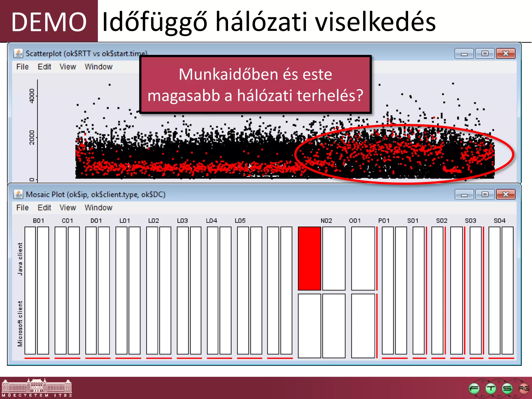
Task: Click the N02 column label
Action: 326,221
